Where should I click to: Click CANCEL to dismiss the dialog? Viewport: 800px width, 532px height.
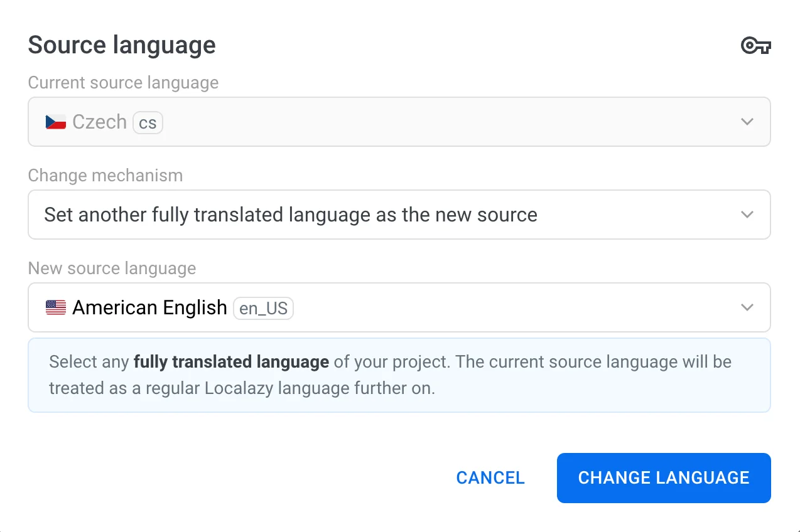pyautogui.click(x=490, y=477)
